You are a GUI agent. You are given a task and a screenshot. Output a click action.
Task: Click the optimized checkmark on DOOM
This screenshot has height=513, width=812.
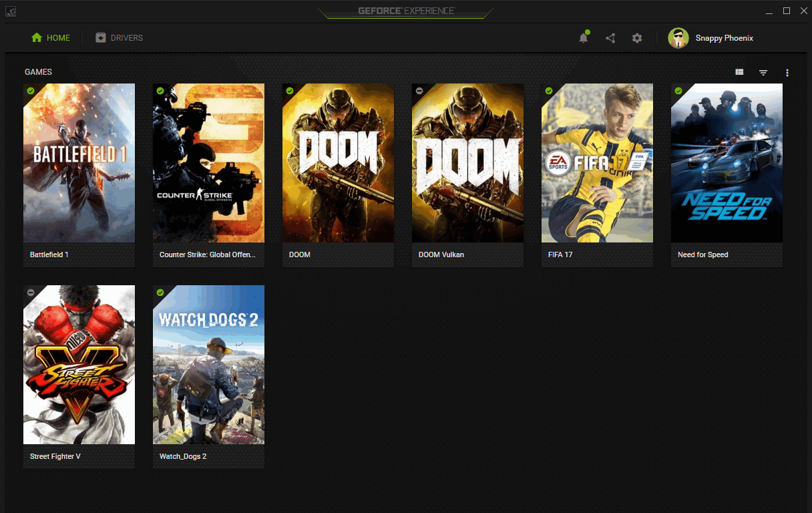pos(290,91)
